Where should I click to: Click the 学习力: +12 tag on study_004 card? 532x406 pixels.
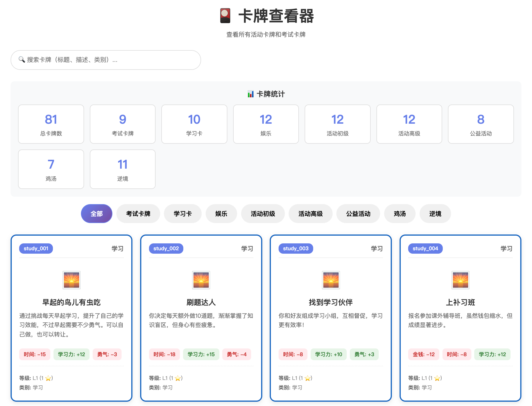pos(492,354)
